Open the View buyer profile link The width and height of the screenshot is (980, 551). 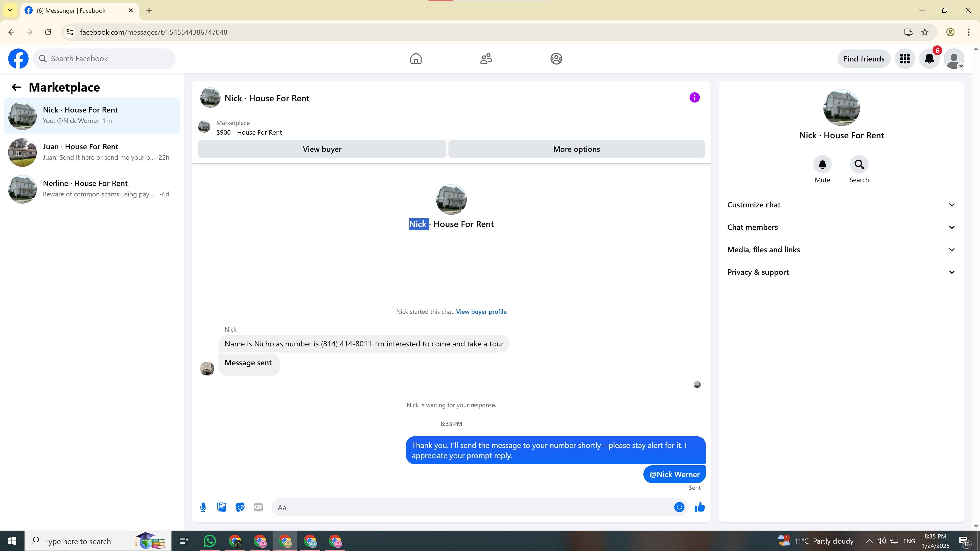click(481, 311)
